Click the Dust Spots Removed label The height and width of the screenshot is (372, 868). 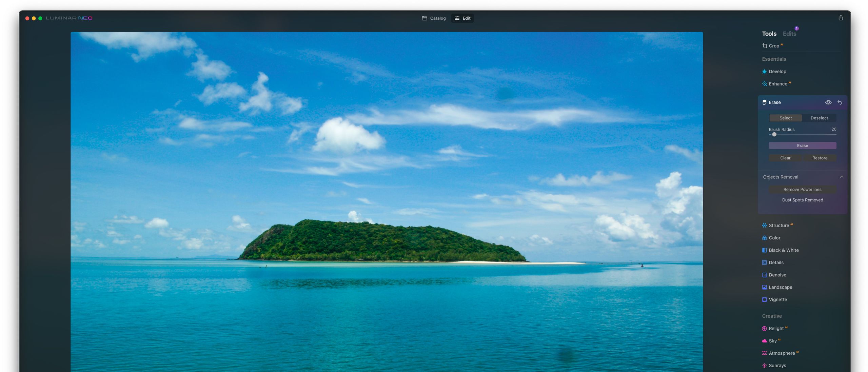tap(803, 200)
